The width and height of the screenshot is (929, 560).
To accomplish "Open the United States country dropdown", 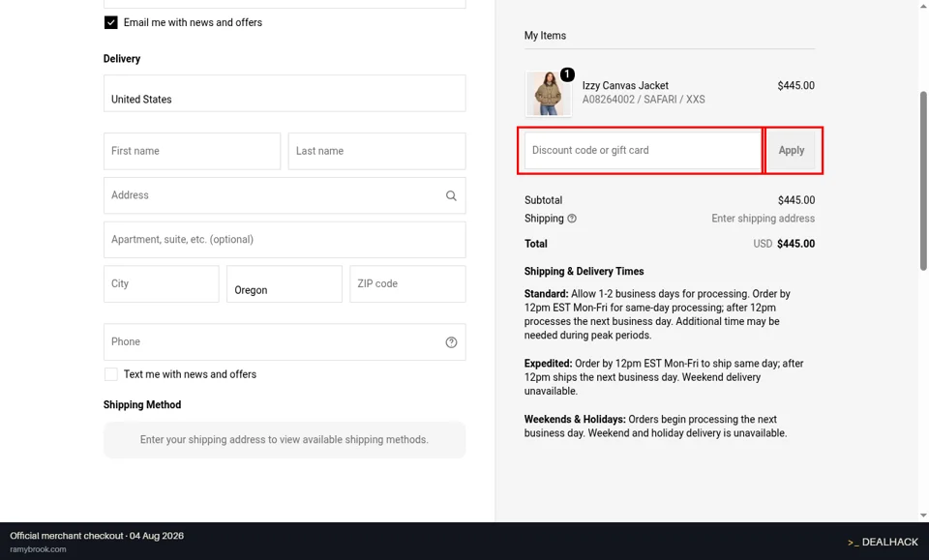I will 285,93.
